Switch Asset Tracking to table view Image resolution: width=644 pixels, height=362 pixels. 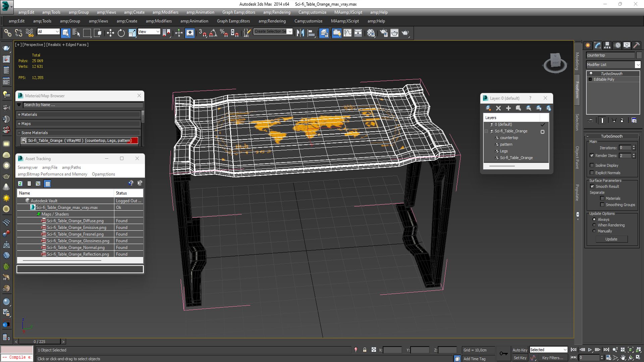tap(47, 183)
